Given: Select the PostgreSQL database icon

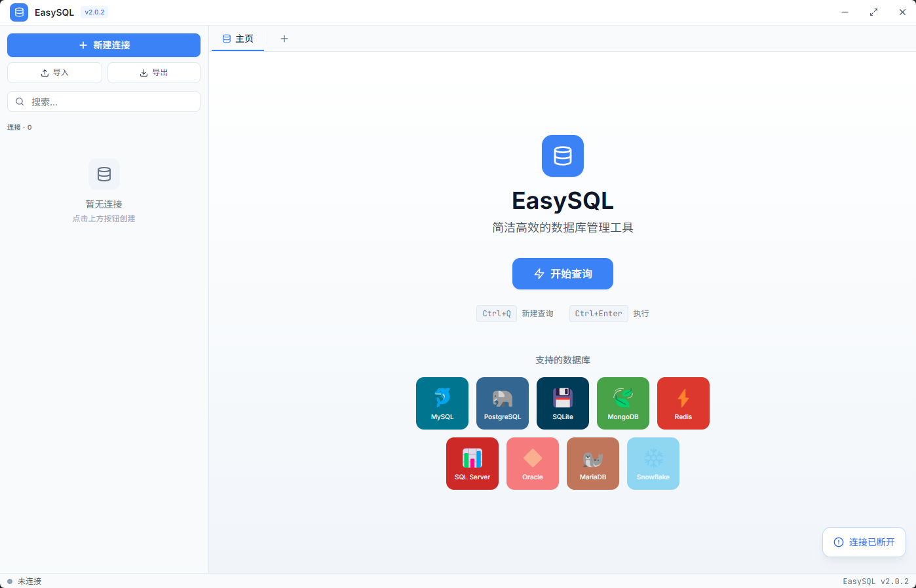Looking at the screenshot, I should 502,403.
